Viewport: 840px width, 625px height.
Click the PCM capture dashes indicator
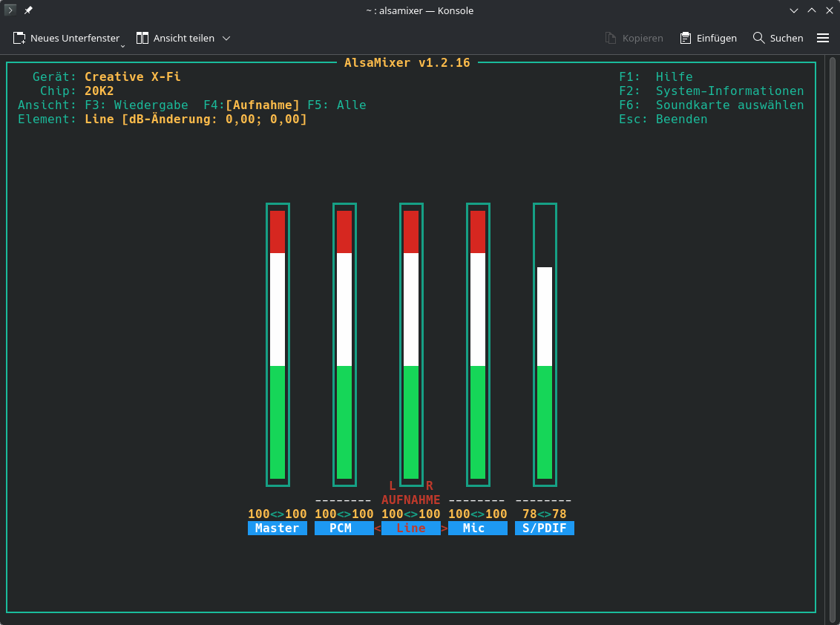[x=344, y=500]
